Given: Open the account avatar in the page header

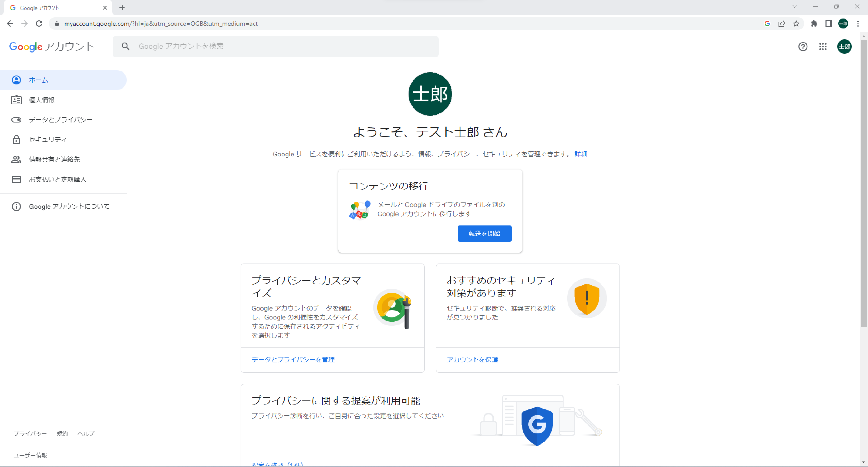Looking at the screenshot, I should 844,47.
